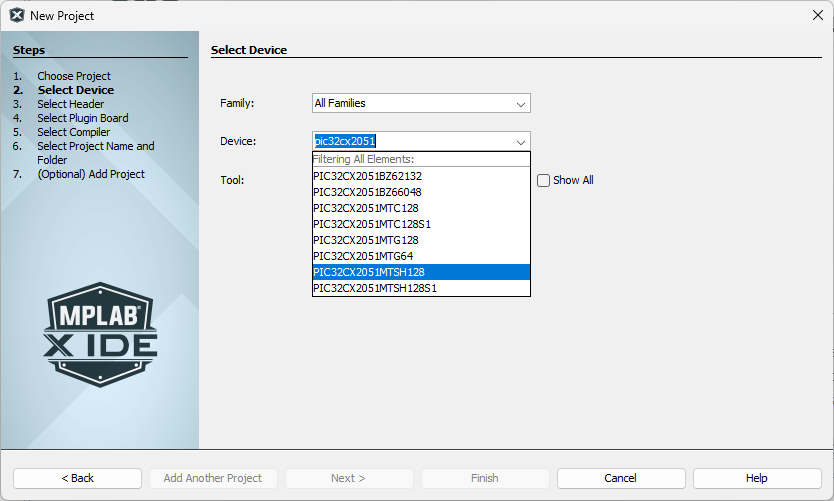Click the Select Compiler step label
This screenshot has height=501, width=834.
(x=74, y=132)
